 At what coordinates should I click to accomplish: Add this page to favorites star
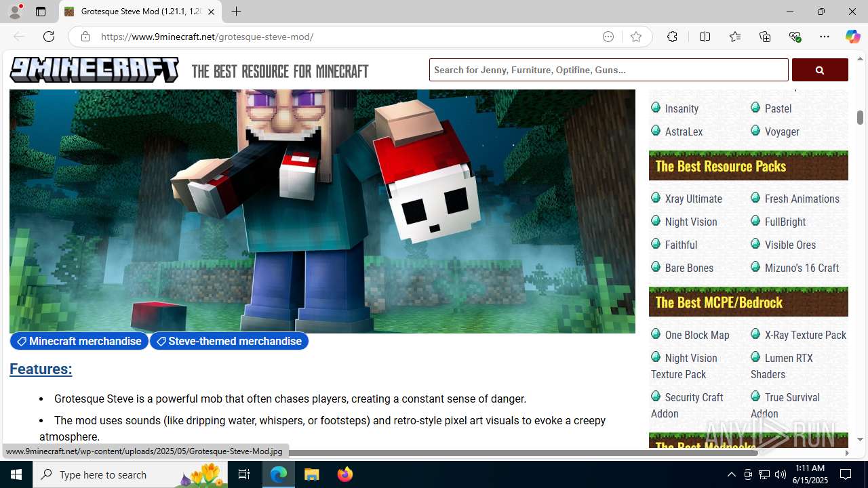pyautogui.click(x=636, y=37)
